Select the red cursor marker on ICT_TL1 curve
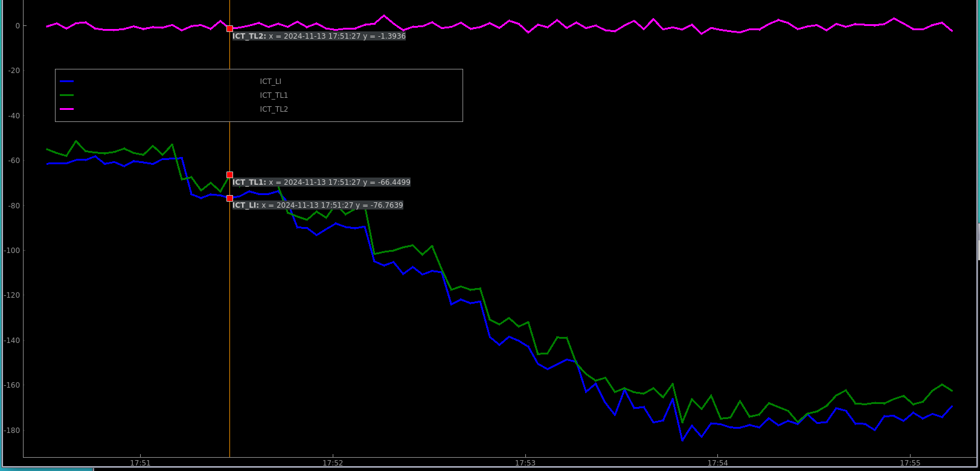 tap(229, 175)
